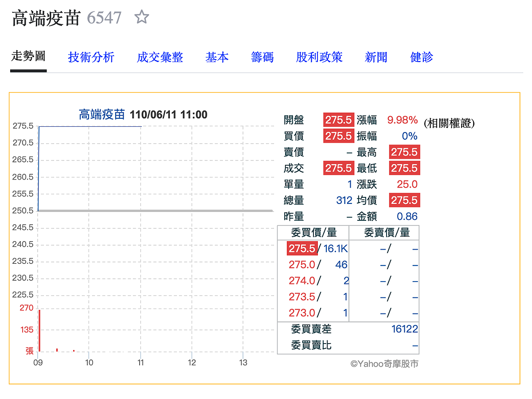Click the 總量 value 312
This screenshot has height=399, width=532.
click(344, 200)
